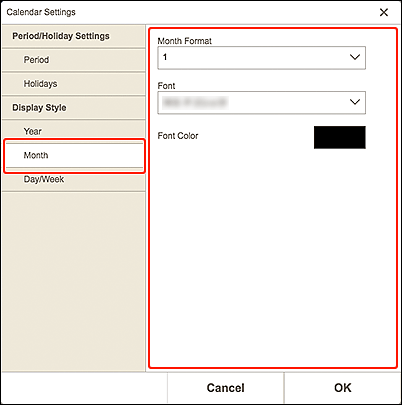Click the Font label
Viewport: 402px width, 405px height.
pos(166,86)
